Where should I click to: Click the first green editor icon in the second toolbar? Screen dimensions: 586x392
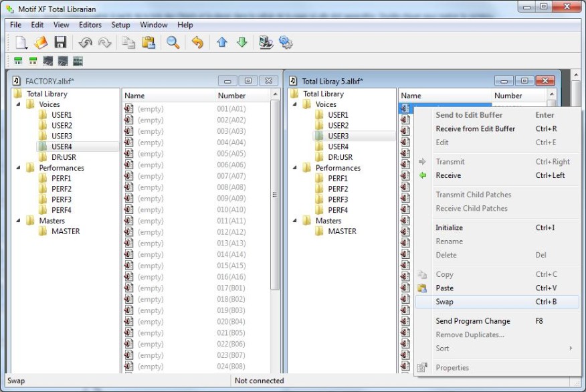point(18,61)
